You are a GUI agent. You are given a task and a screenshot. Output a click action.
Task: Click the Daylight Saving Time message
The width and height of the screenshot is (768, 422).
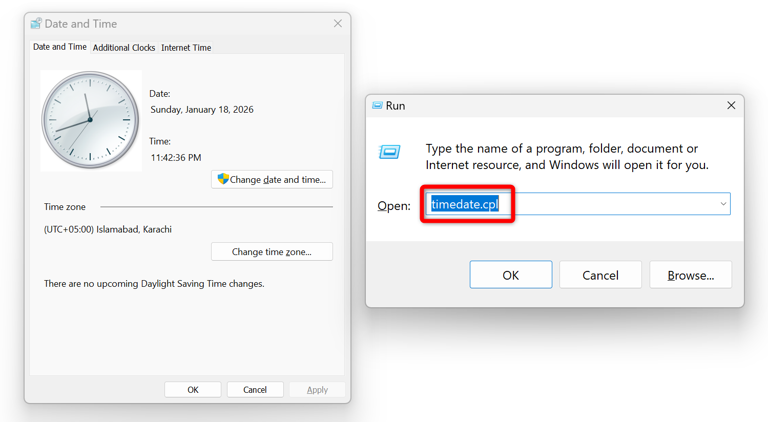click(x=154, y=284)
